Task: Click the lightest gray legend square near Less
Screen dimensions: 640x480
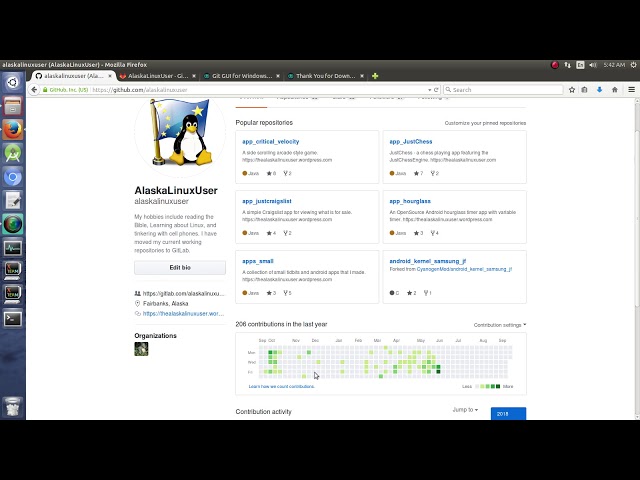Action: pos(477,387)
